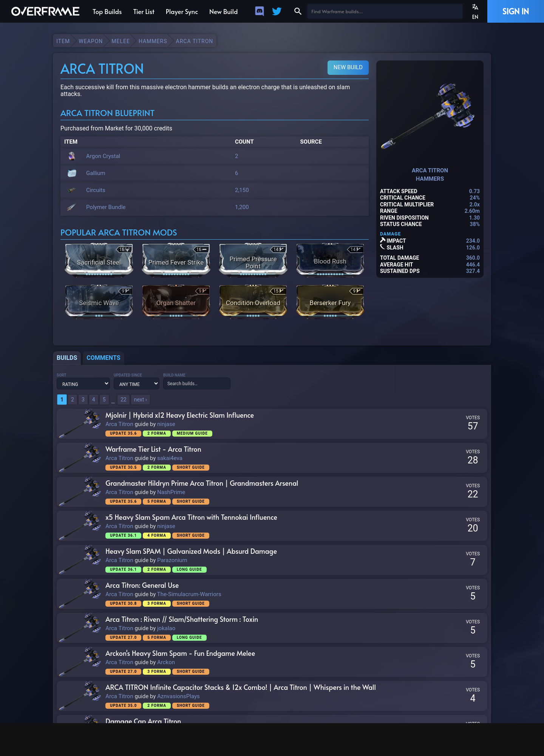544x756 pixels.
Task: Open the Polymer Bundle link
Action: click(x=106, y=207)
